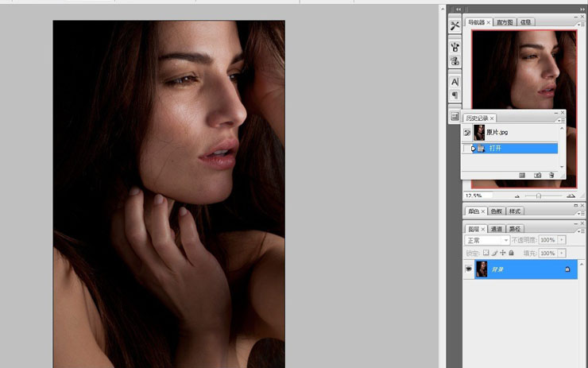The image size is (588, 368).
Task: Click the Navigator preview thumbnail image
Action: [524, 71]
